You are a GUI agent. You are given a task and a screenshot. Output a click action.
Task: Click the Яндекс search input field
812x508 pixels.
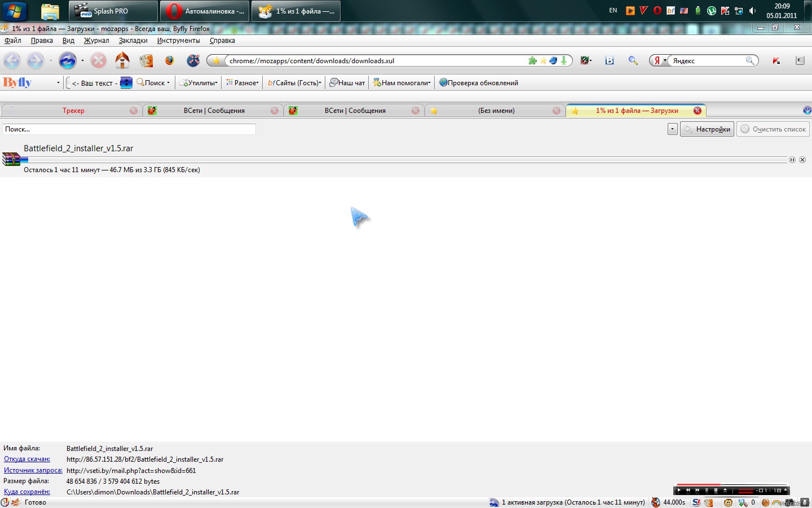(x=708, y=60)
